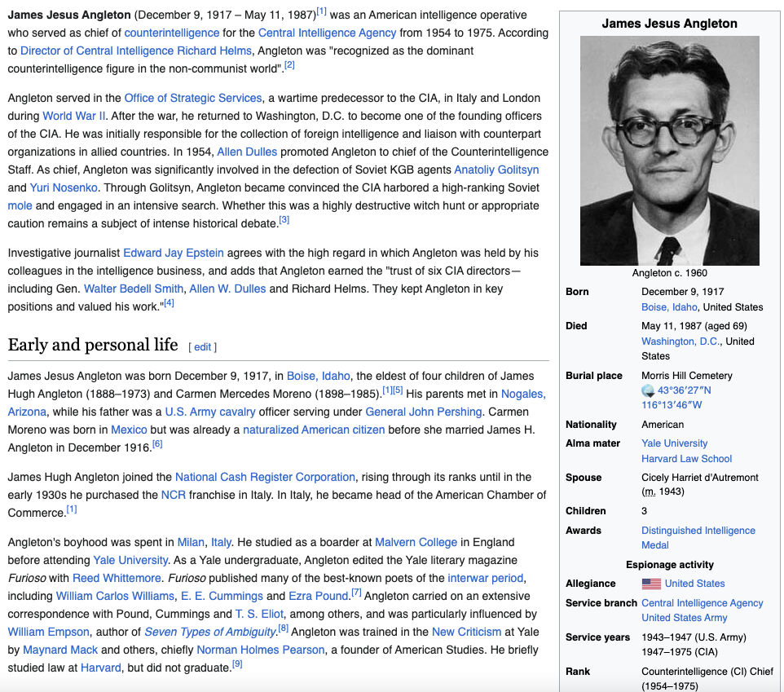Open Washington, D.C. link in infobox
The image size is (784, 692).
tap(680, 342)
